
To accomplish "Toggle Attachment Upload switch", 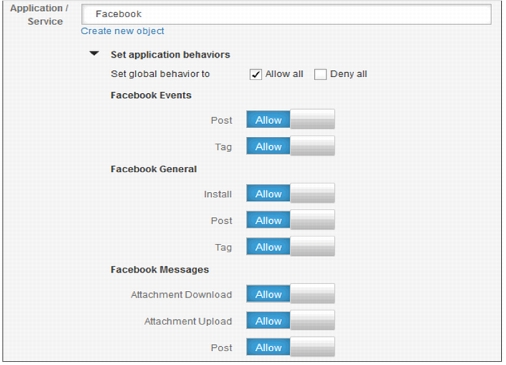I will point(290,321).
